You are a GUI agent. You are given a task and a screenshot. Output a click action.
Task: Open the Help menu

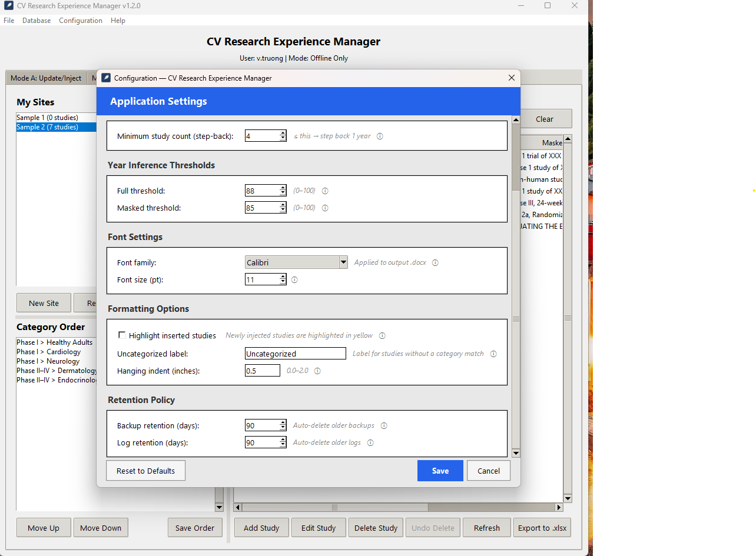pos(118,20)
